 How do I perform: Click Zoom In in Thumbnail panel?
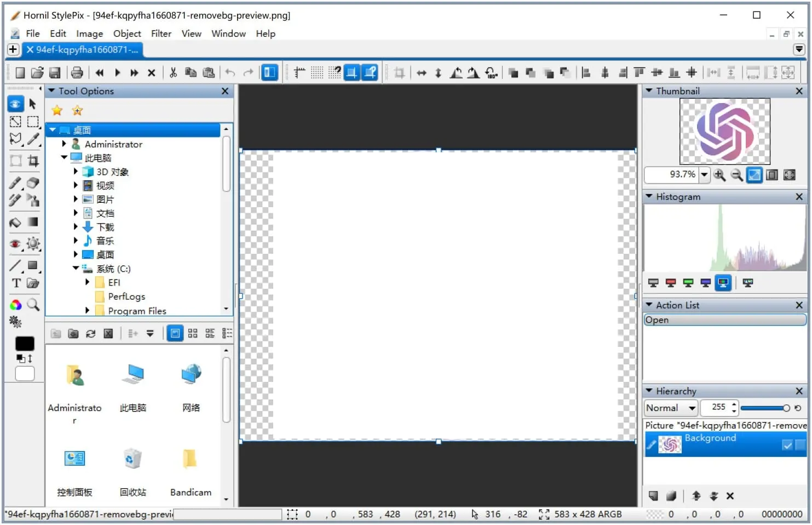[x=719, y=175]
